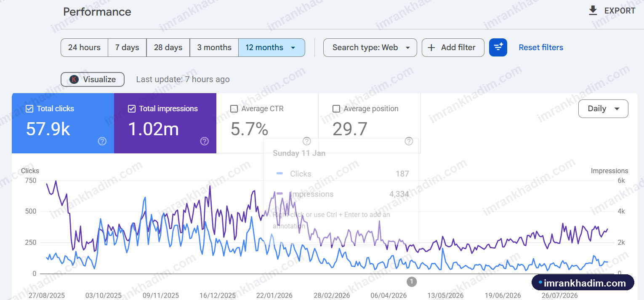Click the red K icon in Visualize
Image resolution: width=644 pixels, height=300 pixels.
[x=74, y=79]
